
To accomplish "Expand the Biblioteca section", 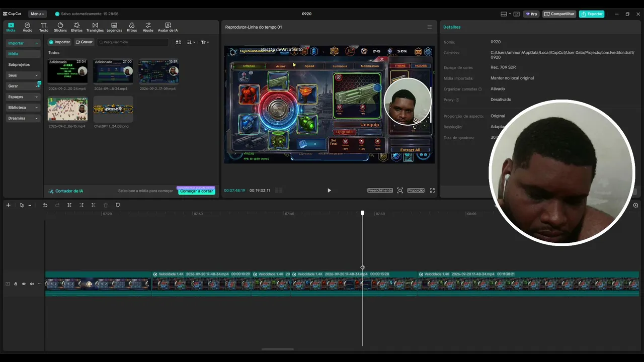I will pyautogui.click(x=23, y=108).
